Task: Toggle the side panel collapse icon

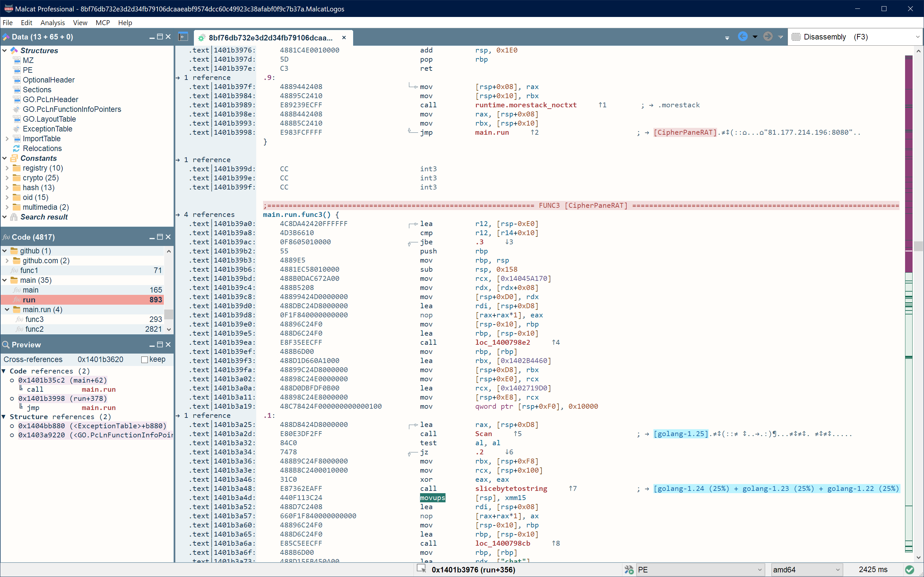Action: tap(183, 37)
